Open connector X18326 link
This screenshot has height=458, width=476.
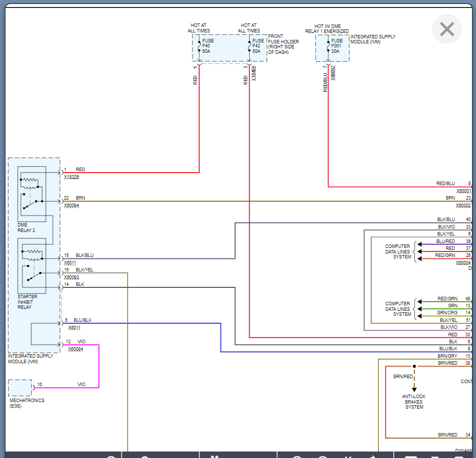[71, 177]
